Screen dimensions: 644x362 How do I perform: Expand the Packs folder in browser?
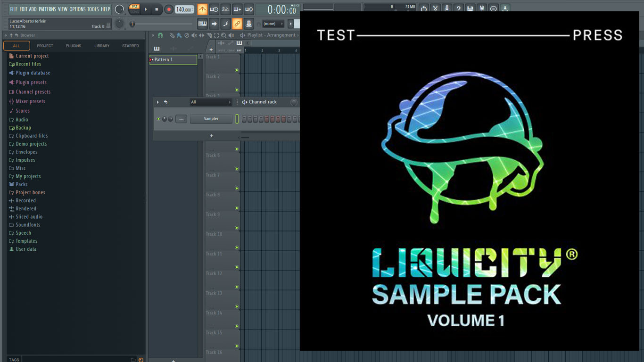18,184
